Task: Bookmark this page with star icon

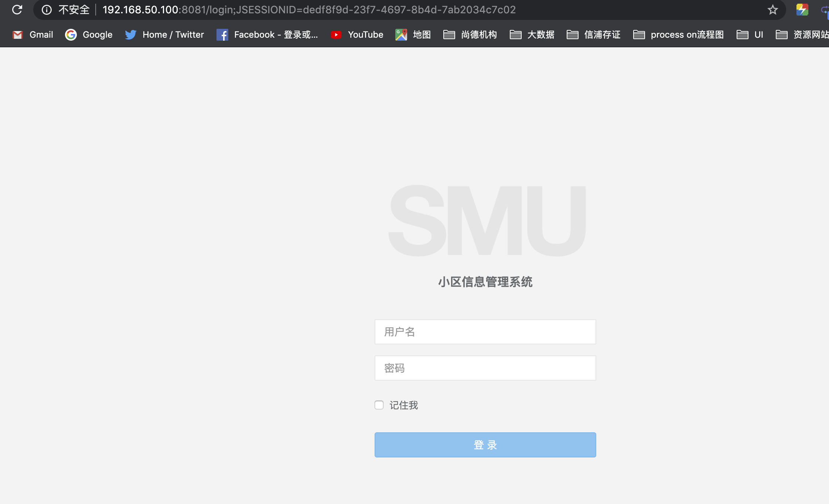Action: [x=772, y=10]
